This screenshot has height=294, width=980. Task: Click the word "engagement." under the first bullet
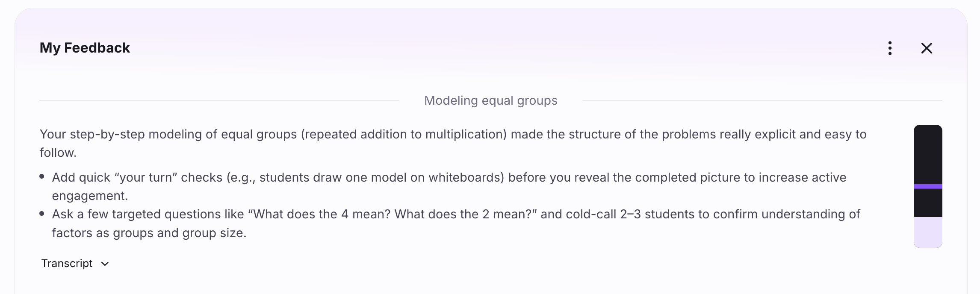click(90, 196)
